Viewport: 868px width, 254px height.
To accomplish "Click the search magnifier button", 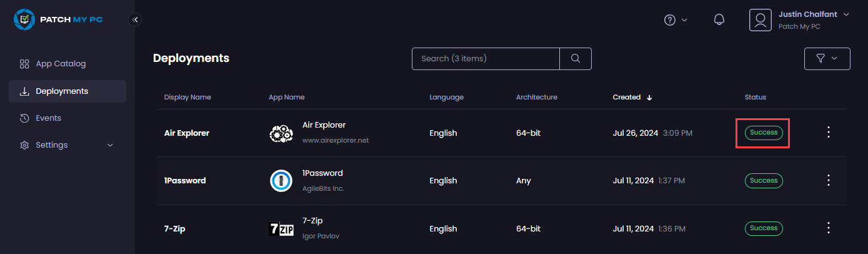I will pos(576,58).
